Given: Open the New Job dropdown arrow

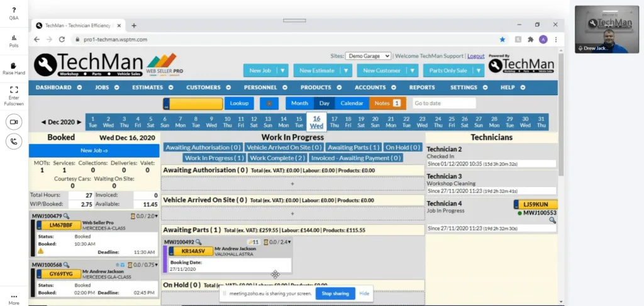Looking at the screenshot, I should coord(283,71).
